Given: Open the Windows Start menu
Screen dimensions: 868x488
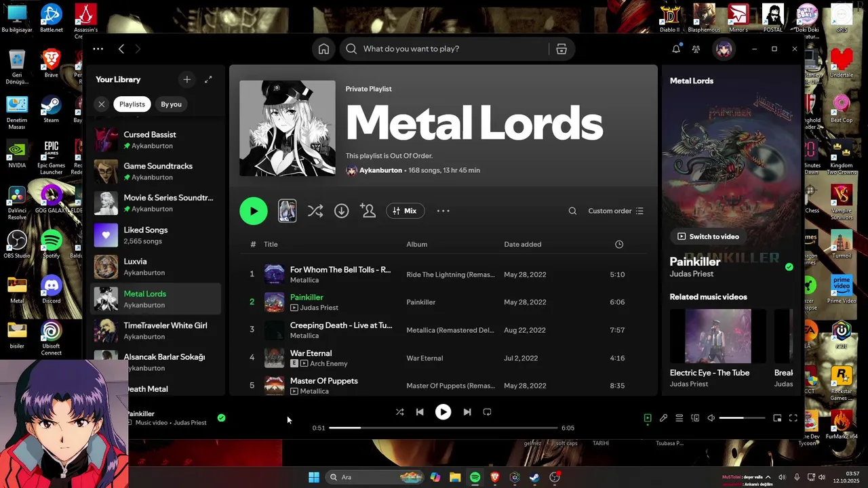Looking at the screenshot, I should [x=314, y=477].
